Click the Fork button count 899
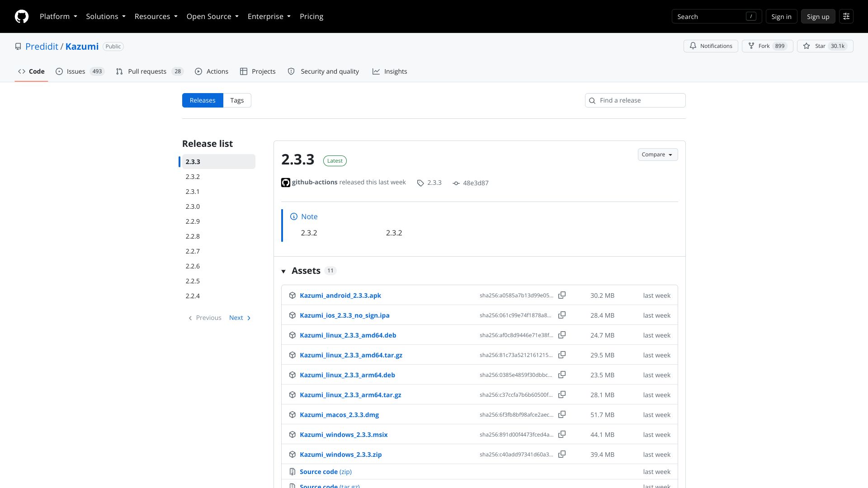Image resolution: width=868 pixels, height=488 pixels. click(780, 46)
